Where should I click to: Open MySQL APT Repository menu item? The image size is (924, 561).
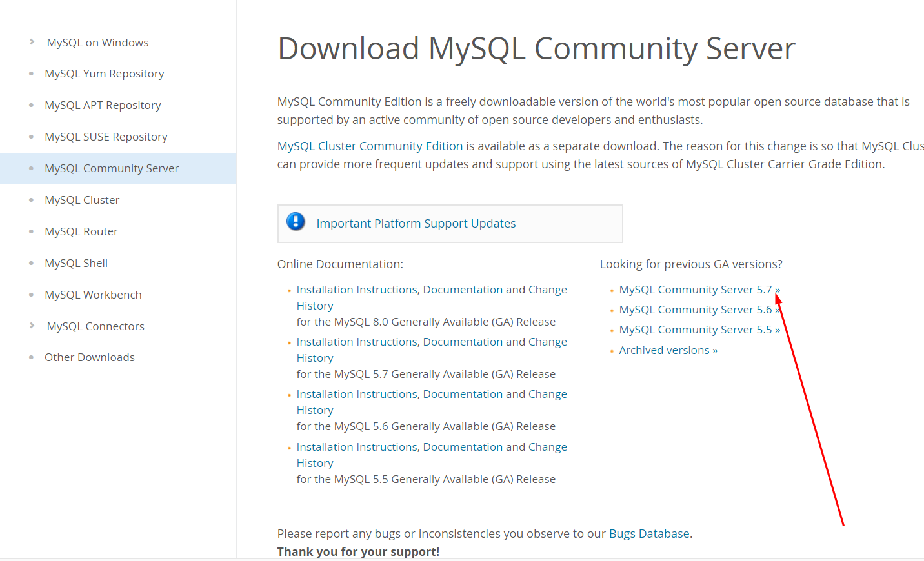pos(103,105)
